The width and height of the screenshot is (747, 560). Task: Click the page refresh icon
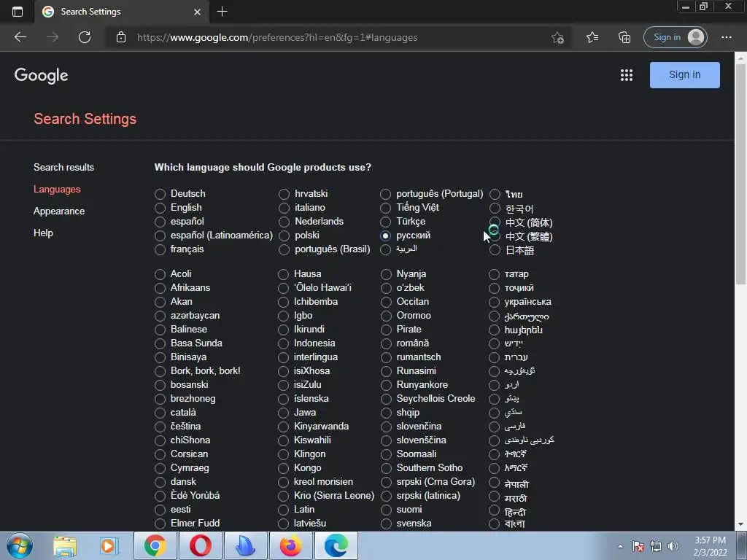coord(85,37)
